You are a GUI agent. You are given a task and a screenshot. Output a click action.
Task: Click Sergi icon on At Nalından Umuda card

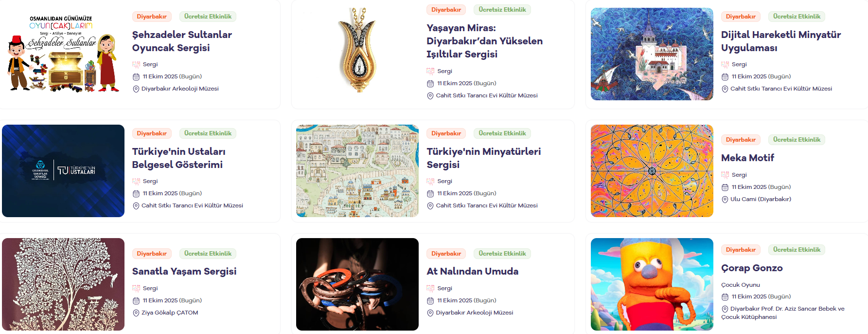coord(430,288)
